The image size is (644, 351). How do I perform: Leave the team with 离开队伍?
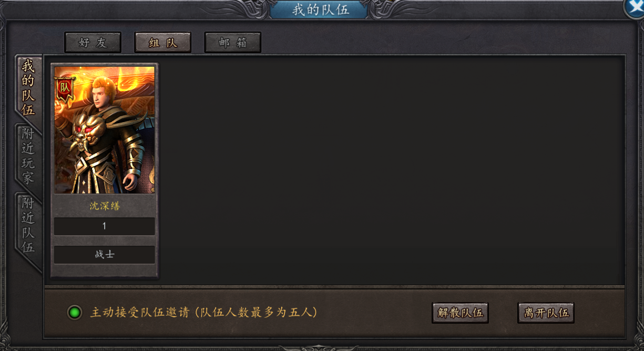546,313
